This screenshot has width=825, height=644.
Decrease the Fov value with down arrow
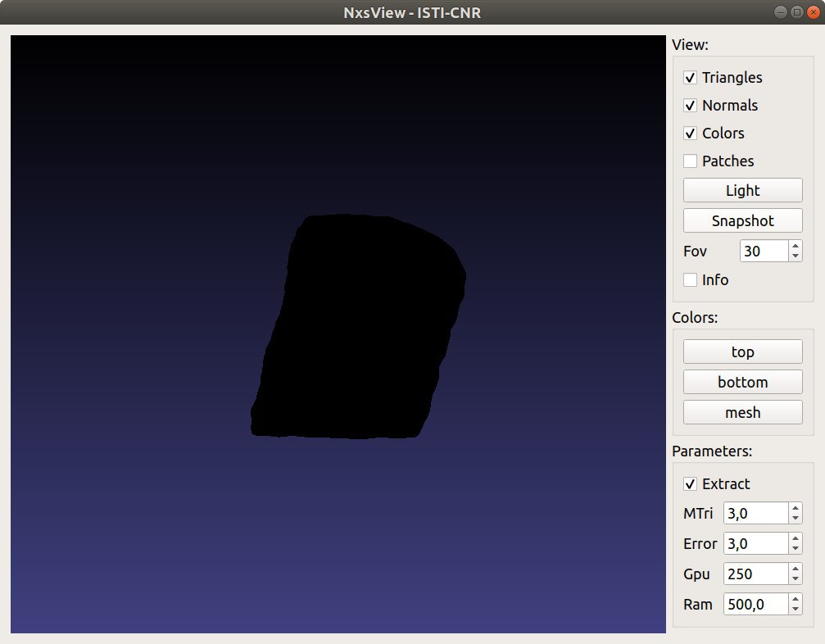pyautogui.click(x=796, y=256)
